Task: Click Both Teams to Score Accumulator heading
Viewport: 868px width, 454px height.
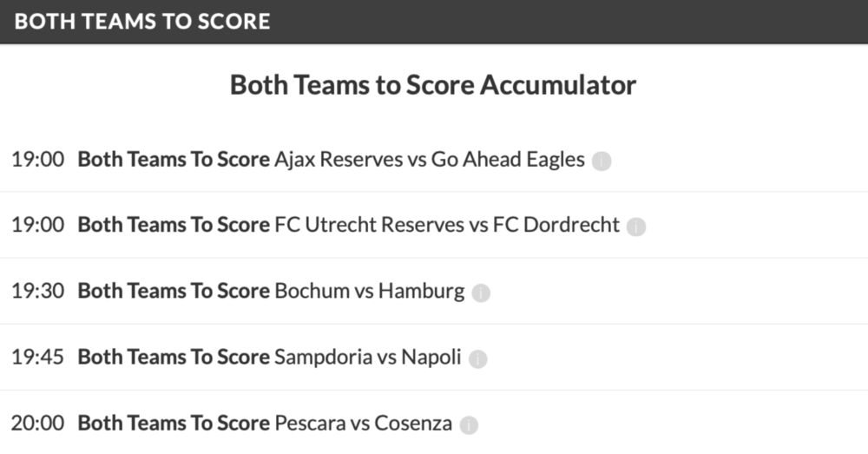Action: click(433, 85)
